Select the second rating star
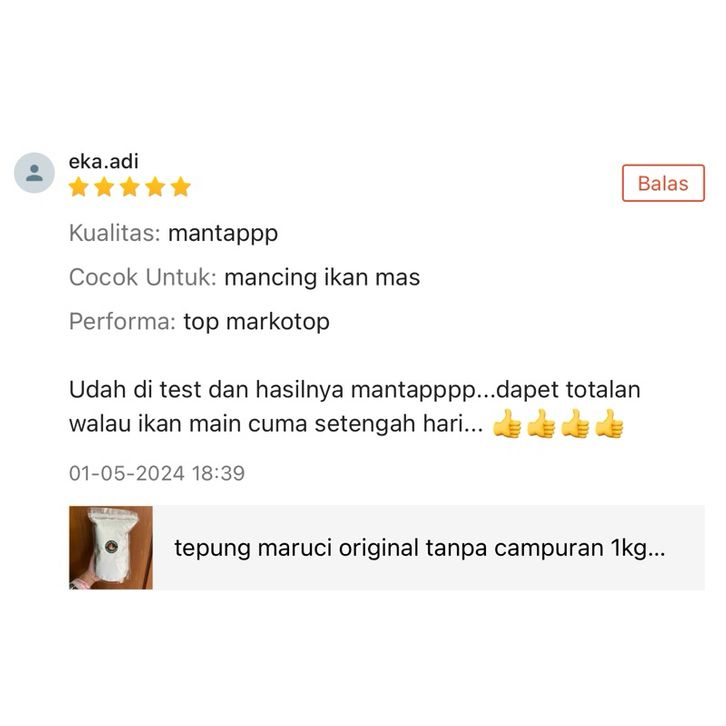This screenshot has height=726, width=726. click(x=104, y=187)
